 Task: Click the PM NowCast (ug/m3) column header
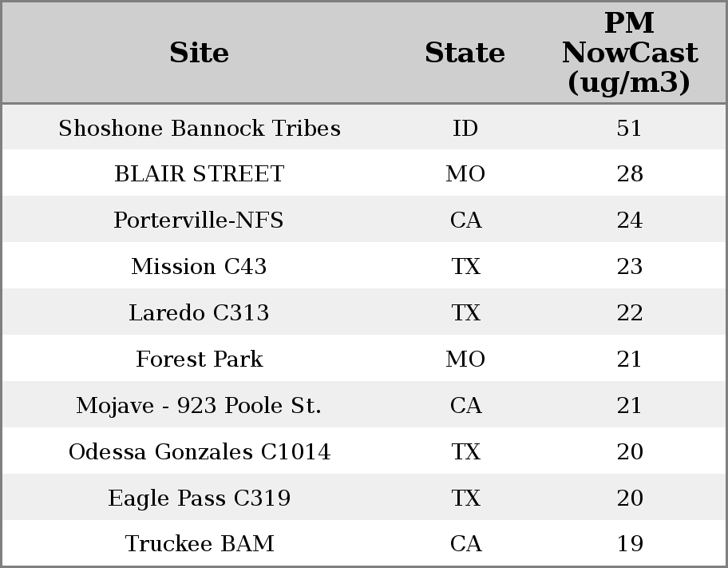click(629, 53)
